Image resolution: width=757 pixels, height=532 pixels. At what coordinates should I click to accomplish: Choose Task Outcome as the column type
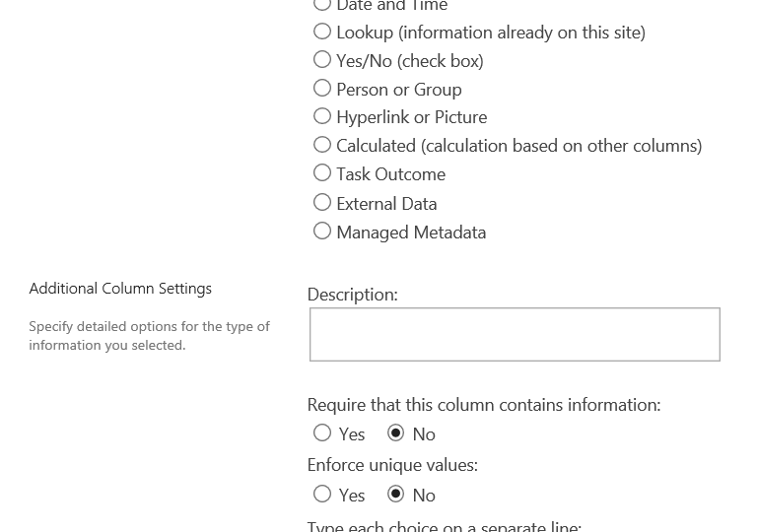pyautogui.click(x=322, y=173)
